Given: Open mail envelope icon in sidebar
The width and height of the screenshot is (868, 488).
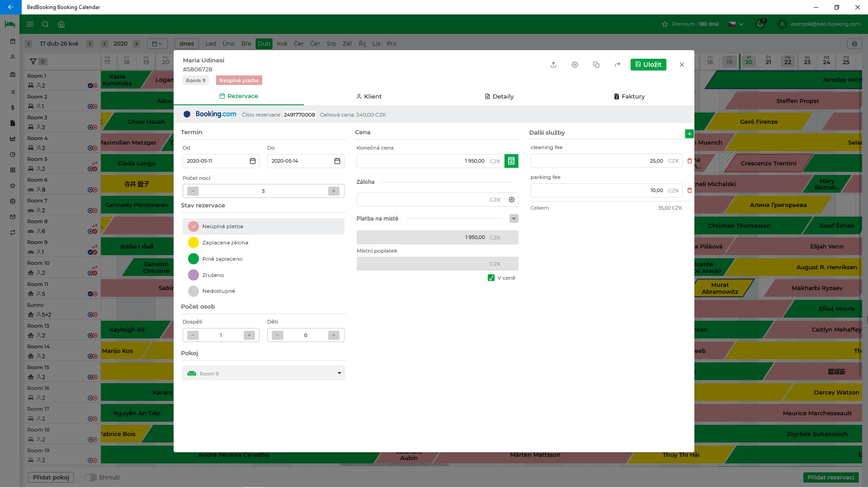Looking at the screenshot, I should click(x=13, y=217).
